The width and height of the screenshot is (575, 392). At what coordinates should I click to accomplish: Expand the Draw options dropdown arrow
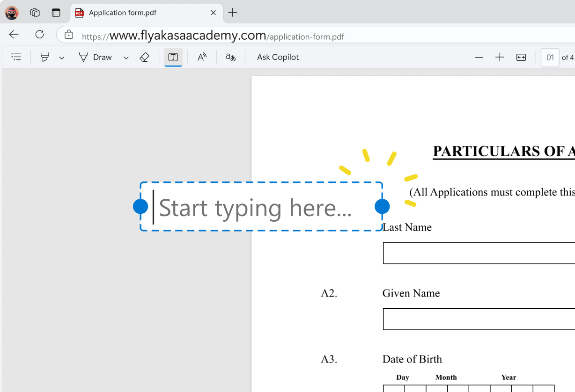[x=126, y=58]
